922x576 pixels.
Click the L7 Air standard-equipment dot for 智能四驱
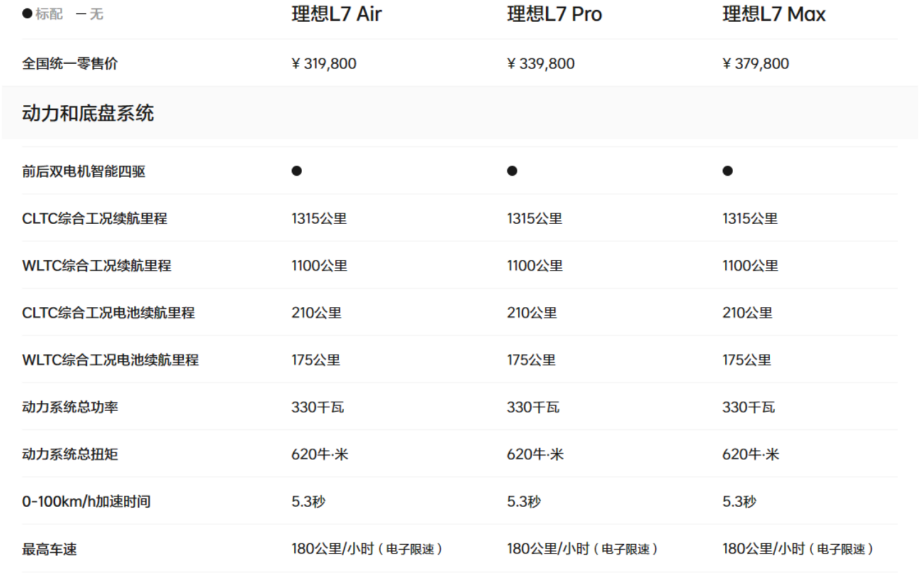click(x=296, y=171)
